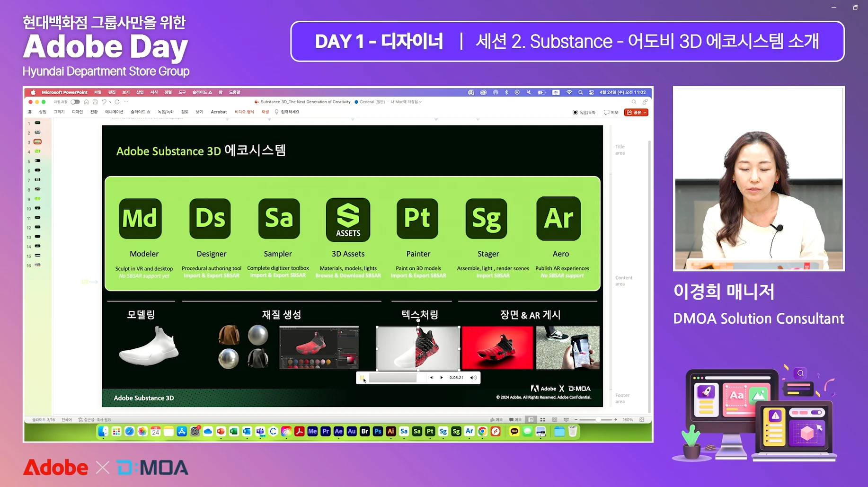Launch Safari from the Dock
Viewport: 868px width, 487px height.
coord(130,431)
